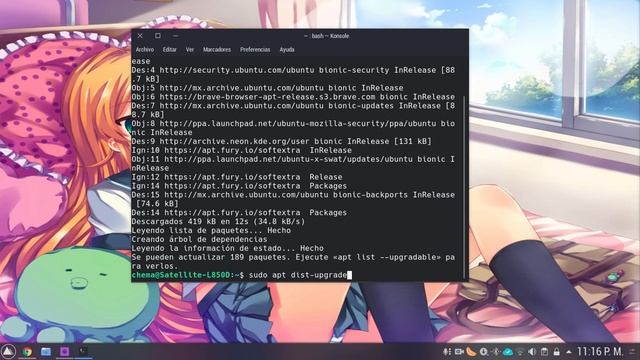This screenshot has height=360, width=640.
Task: Click the microphone tray icon
Action: coord(447,351)
